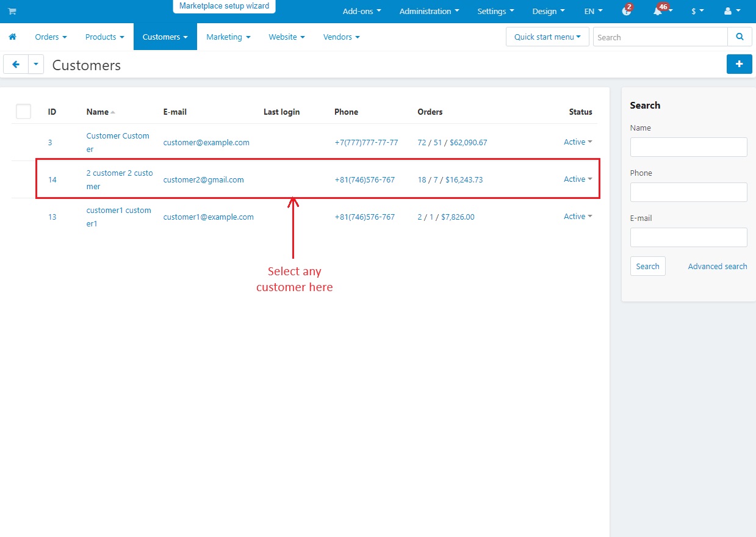Open the EN language selector
This screenshot has width=756, height=537.
[x=593, y=11]
